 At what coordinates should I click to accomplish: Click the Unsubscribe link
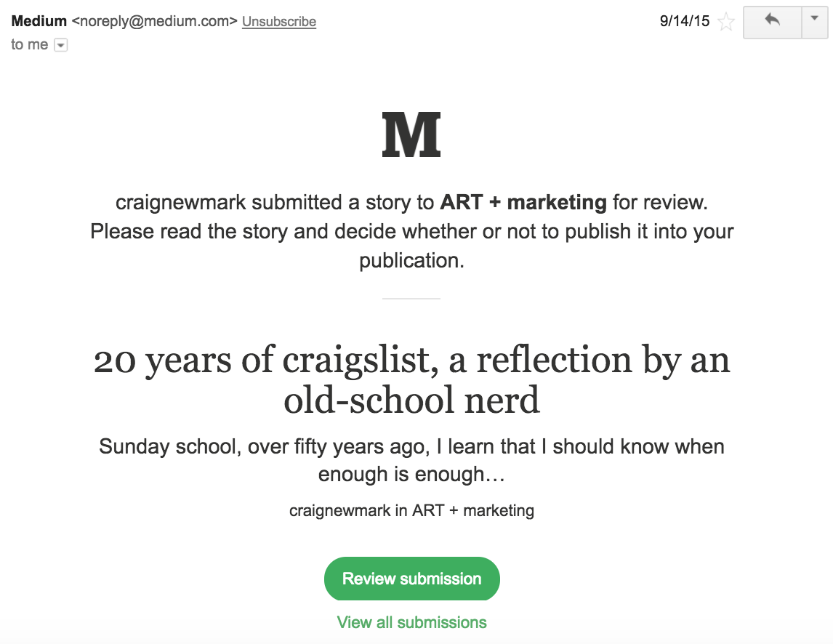(279, 22)
